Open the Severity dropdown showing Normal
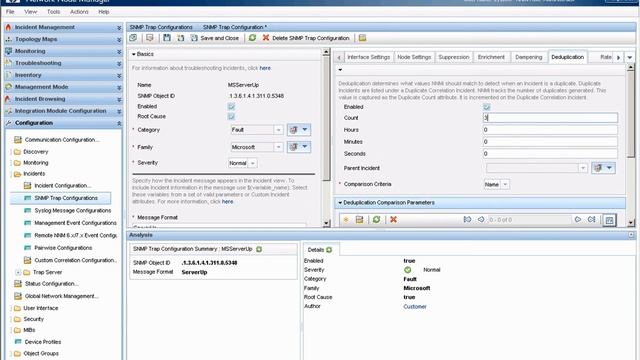Viewport: 640px width, 360px height. (x=252, y=163)
